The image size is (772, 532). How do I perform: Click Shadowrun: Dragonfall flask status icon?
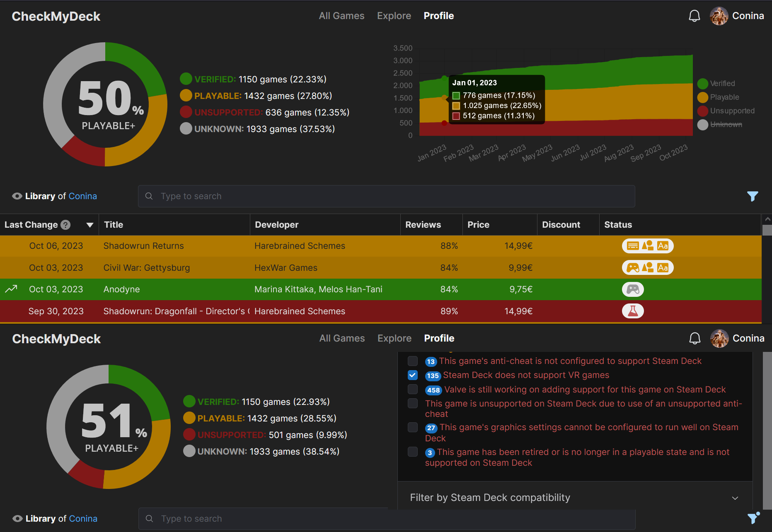633,311
